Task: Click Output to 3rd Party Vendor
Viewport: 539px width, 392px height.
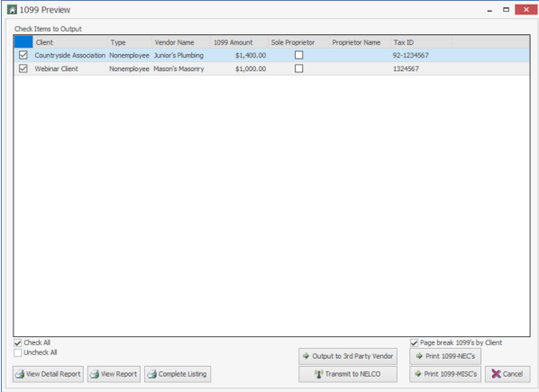Action: pos(348,356)
